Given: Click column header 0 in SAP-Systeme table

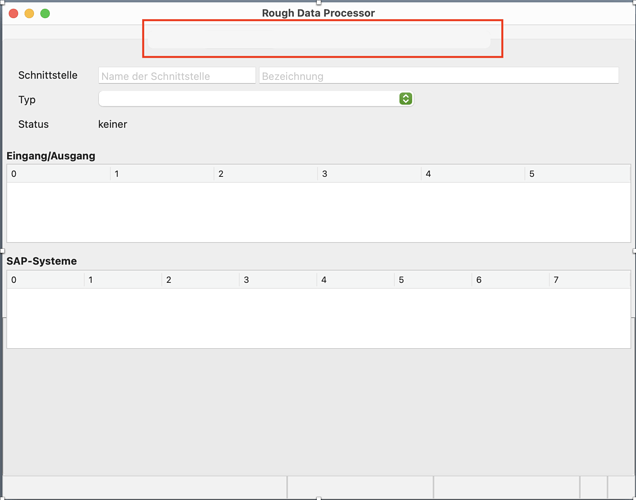Looking at the screenshot, I should (45, 280).
